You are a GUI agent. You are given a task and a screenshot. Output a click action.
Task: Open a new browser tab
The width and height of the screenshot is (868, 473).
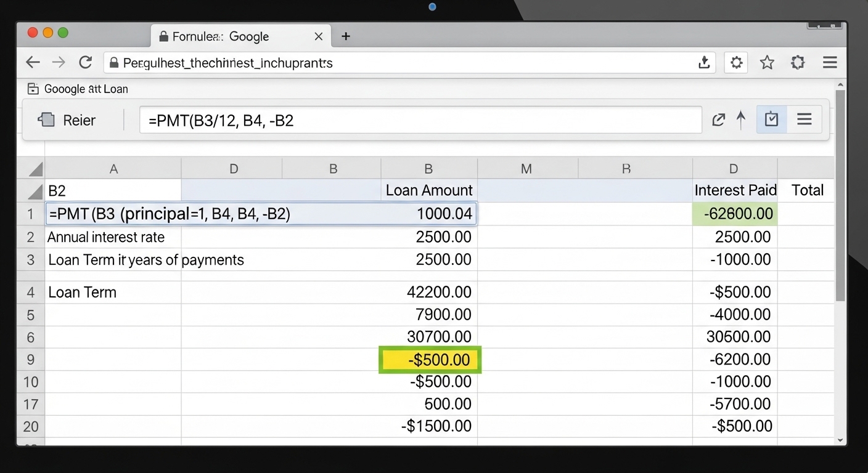click(x=346, y=36)
